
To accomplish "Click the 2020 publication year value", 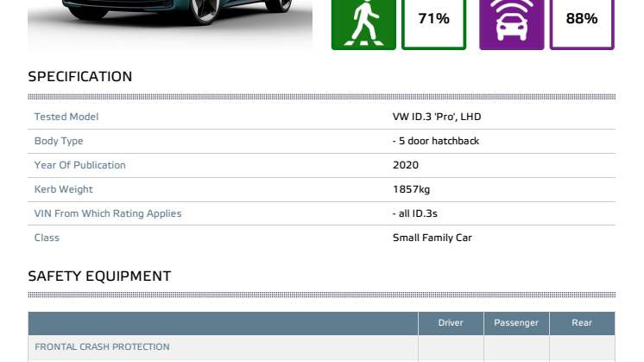I will pyautogui.click(x=406, y=165).
